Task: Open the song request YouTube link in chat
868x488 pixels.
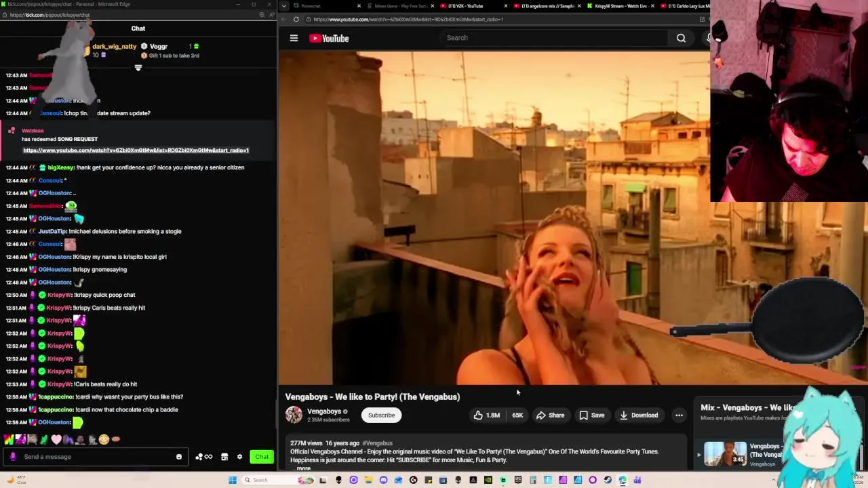Action: (136, 150)
